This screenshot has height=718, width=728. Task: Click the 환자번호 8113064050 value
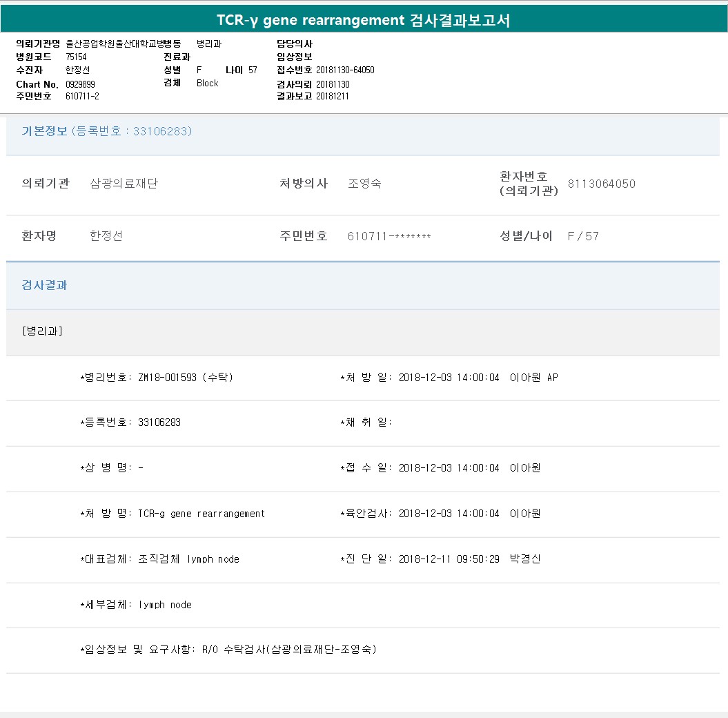coord(601,184)
